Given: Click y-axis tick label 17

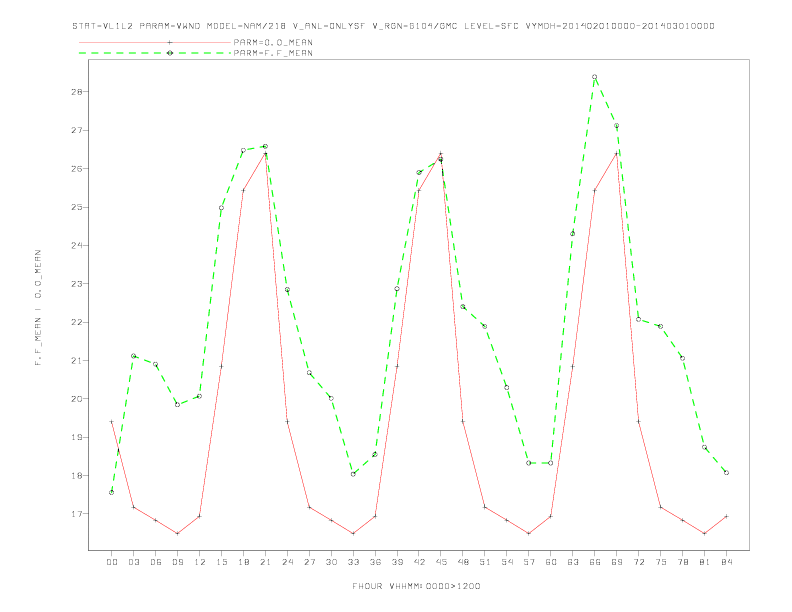Looking at the screenshot, I should click(x=77, y=514).
